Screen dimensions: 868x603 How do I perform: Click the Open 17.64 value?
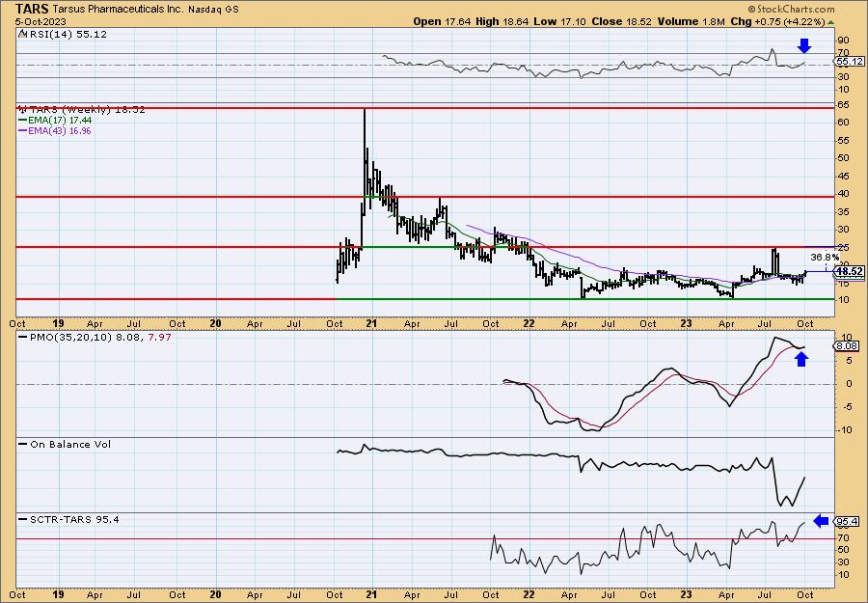(x=442, y=21)
